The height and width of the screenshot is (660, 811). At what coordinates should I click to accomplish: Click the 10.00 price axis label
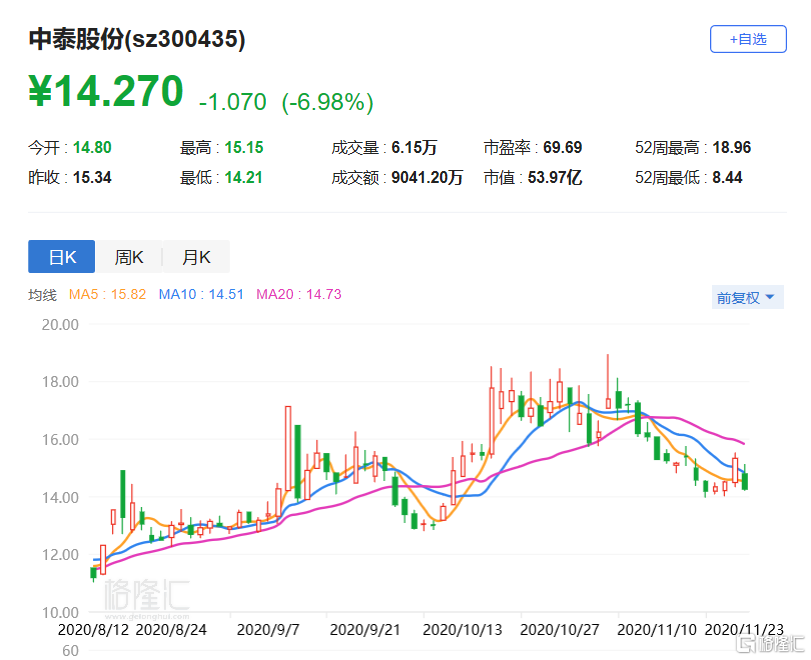tap(60, 613)
